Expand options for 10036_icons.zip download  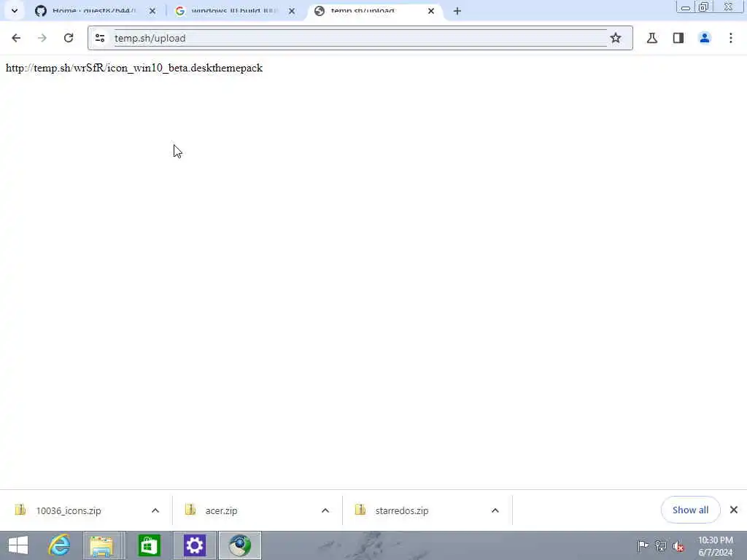155,510
